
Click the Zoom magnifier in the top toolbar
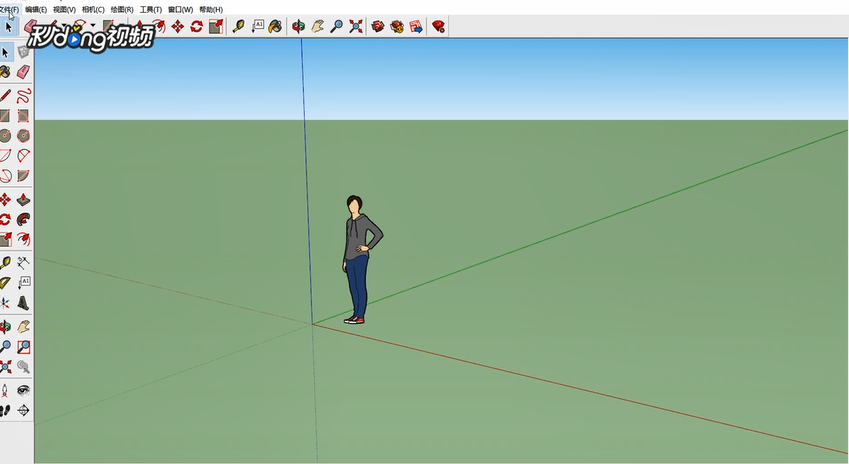[336, 27]
